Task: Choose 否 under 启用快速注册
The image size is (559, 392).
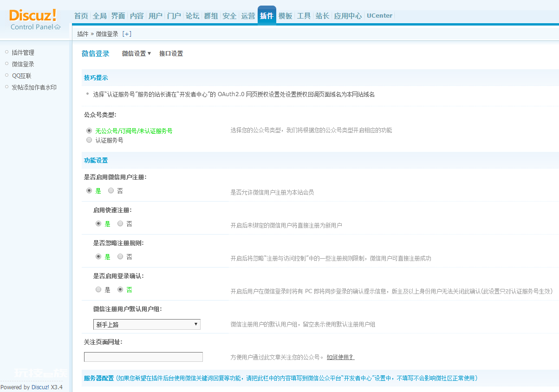Action: click(x=120, y=223)
